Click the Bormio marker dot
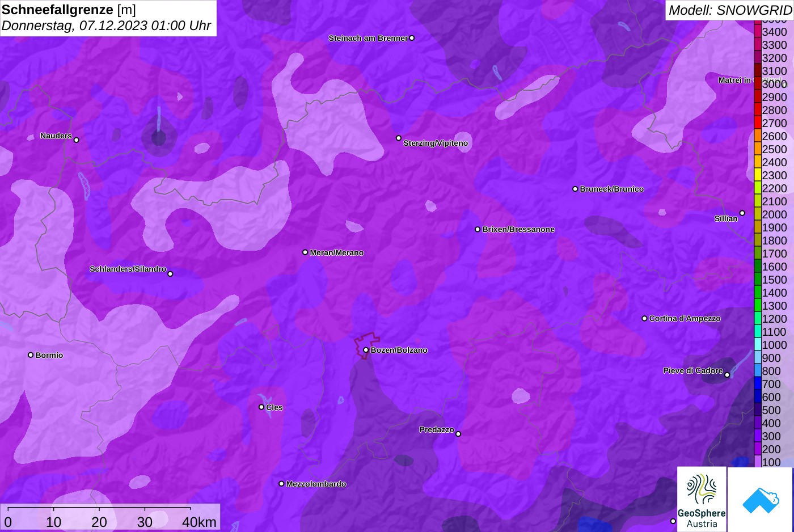The image size is (794, 532). click(x=31, y=355)
